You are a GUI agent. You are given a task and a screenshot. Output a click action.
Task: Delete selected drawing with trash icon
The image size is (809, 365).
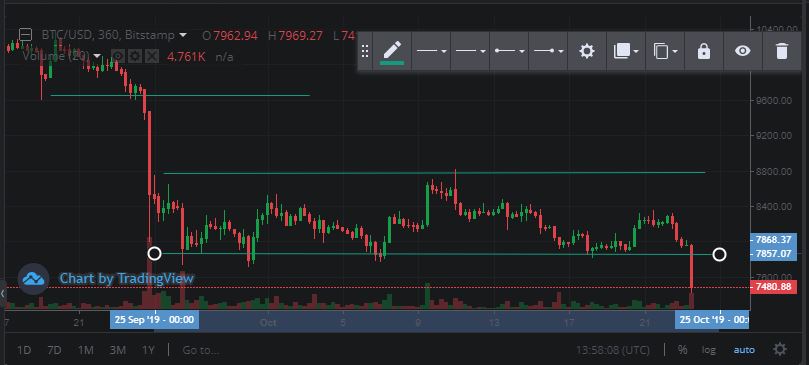(x=782, y=51)
